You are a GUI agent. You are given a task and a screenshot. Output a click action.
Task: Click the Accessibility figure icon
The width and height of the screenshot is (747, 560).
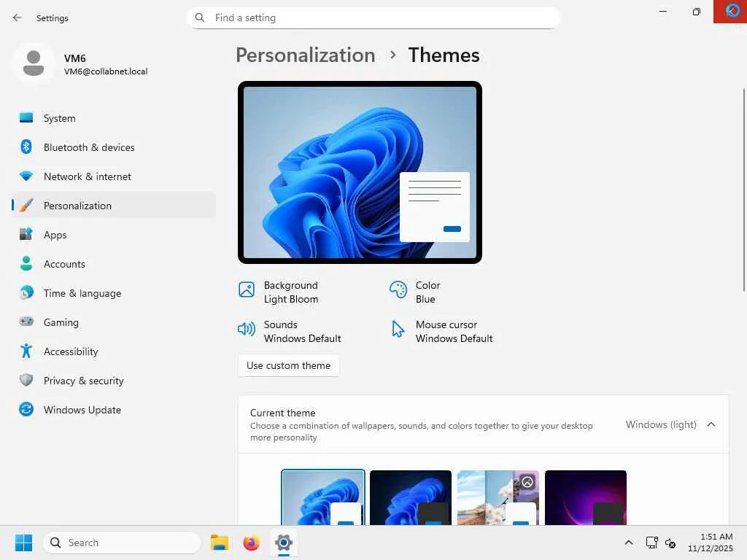click(26, 351)
